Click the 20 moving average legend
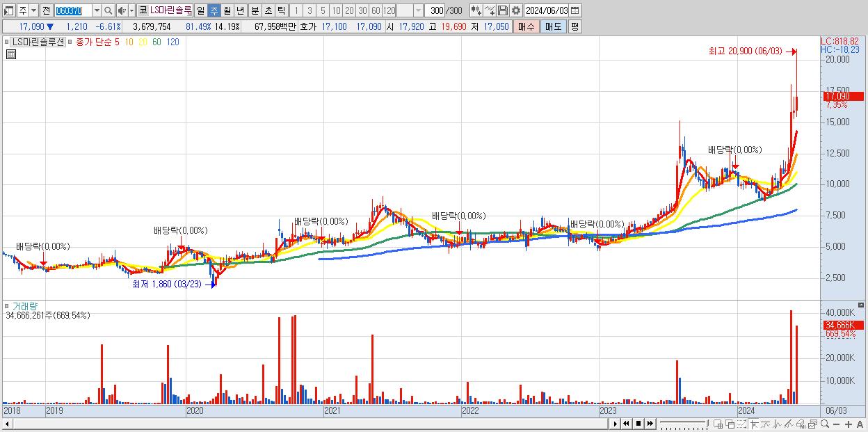 coord(143,42)
